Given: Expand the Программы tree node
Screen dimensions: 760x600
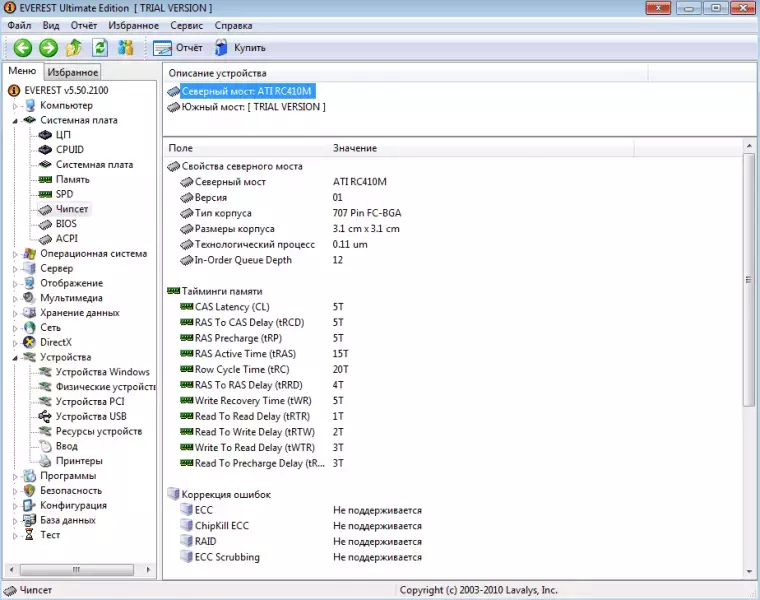Looking at the screenshot, I should pos(15,476).
